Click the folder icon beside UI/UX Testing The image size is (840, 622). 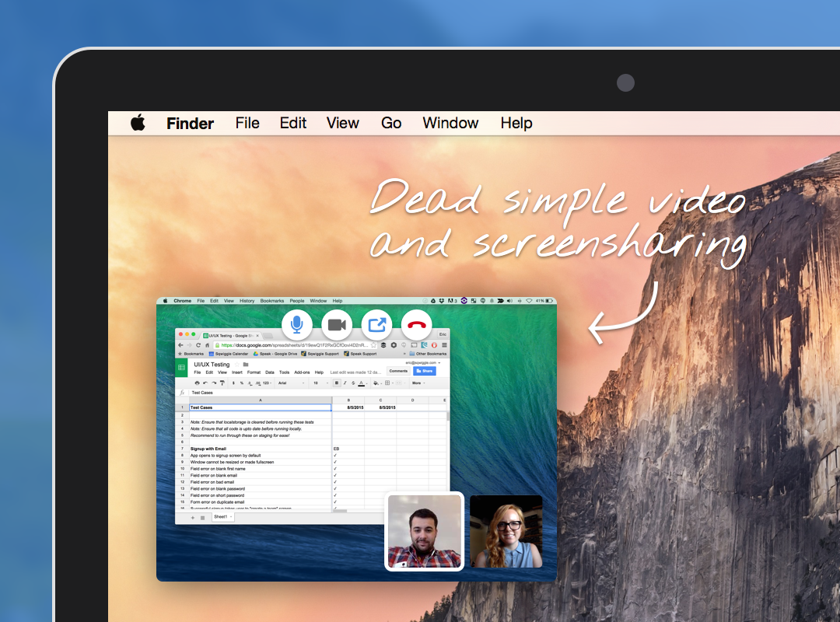[246, 365]
